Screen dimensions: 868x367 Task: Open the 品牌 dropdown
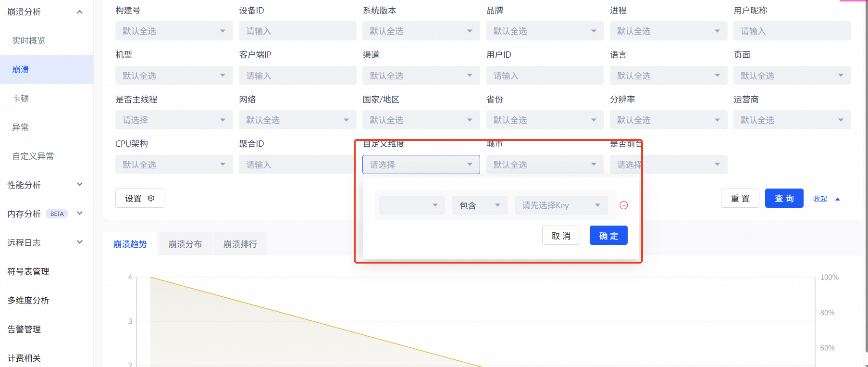pyautogui.click(x=545, y=31)
